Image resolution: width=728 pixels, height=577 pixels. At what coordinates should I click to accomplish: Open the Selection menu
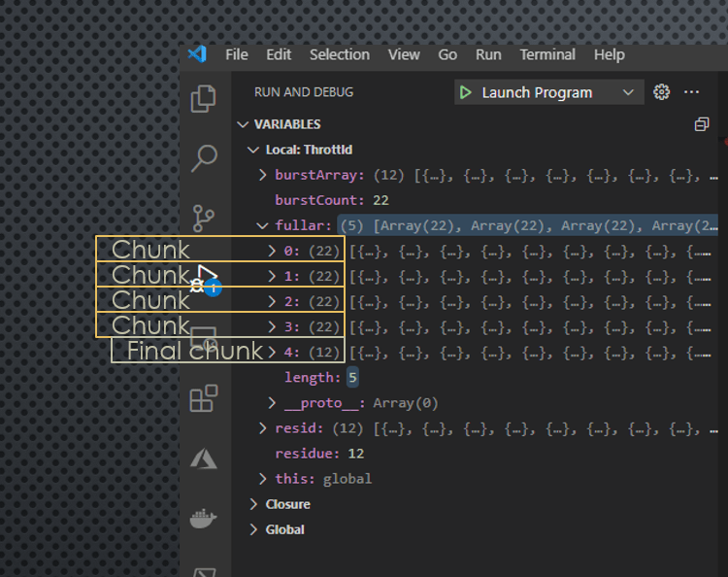pos(340,54)
